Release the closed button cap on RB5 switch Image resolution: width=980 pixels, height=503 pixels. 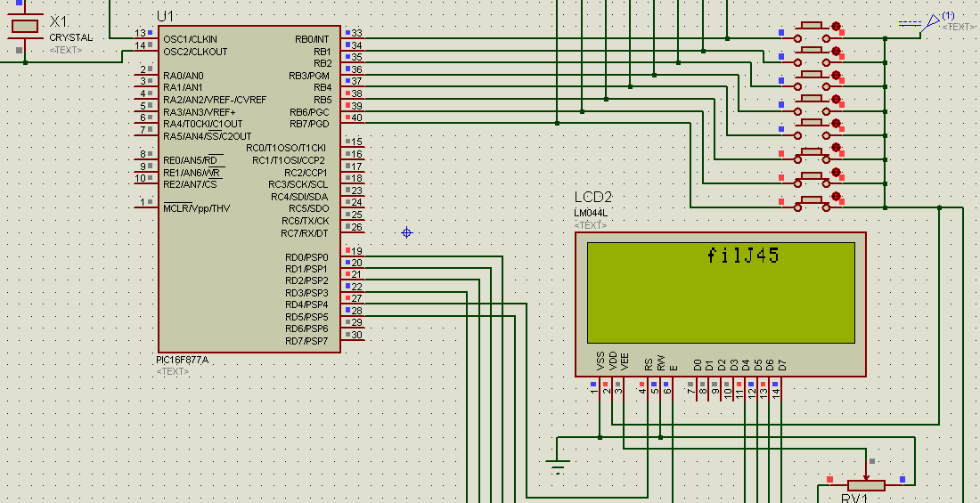coord(812,152)
